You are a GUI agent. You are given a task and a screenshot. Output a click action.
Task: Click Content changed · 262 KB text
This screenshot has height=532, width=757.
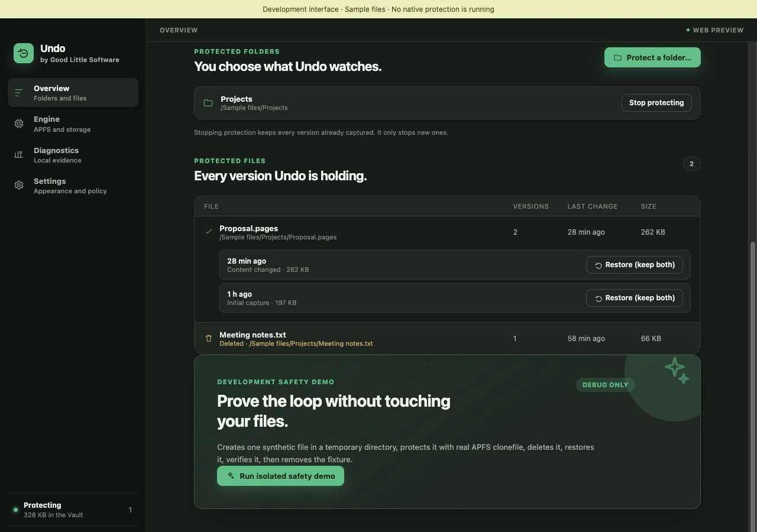tap(268, 270)
